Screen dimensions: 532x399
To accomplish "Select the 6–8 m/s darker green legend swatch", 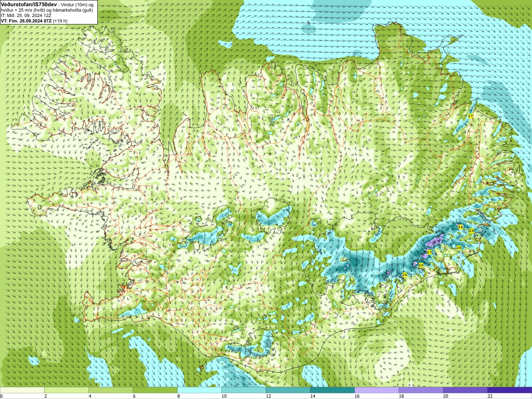I will pyautogui.click(x=155, y=390).
